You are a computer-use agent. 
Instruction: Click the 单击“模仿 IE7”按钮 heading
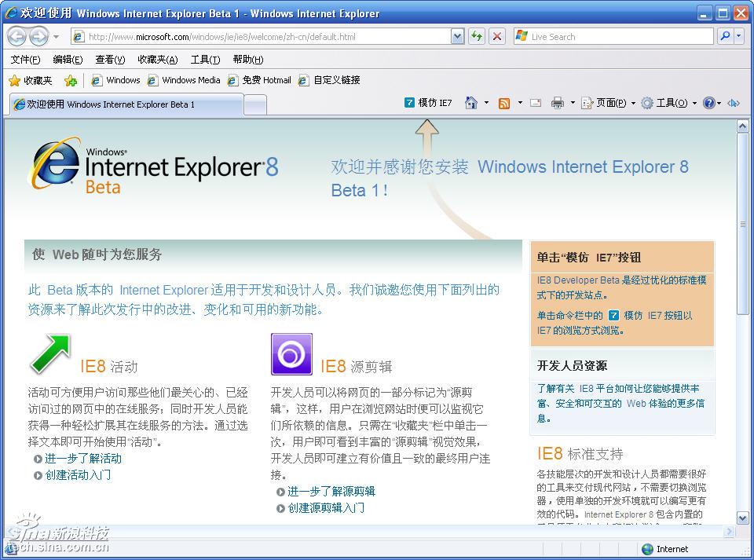point(589,258)
